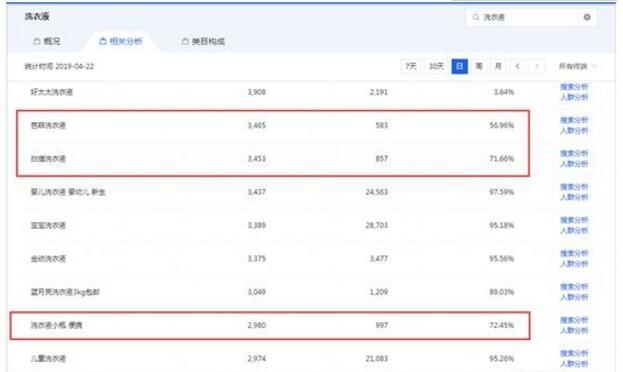Clear the search box with the round x icon
623x372 pixels.
click(587, 17)
